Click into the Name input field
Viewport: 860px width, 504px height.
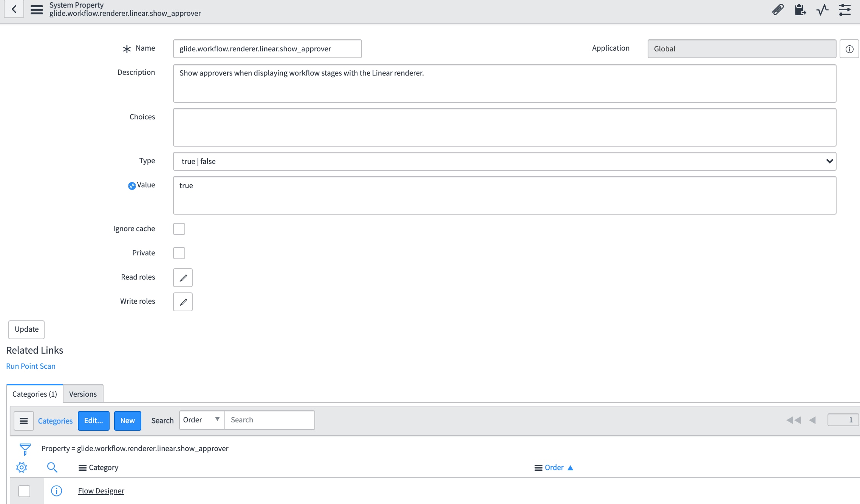[x=268, y=49]
